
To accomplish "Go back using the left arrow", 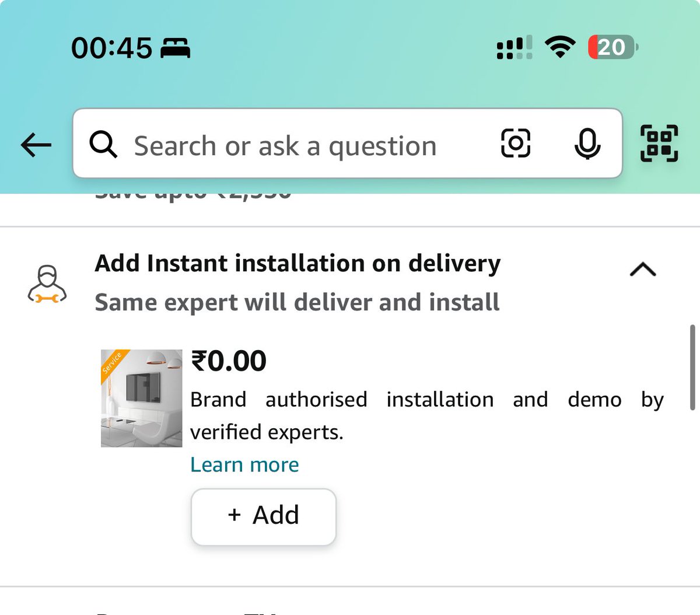I will [36, 145].
